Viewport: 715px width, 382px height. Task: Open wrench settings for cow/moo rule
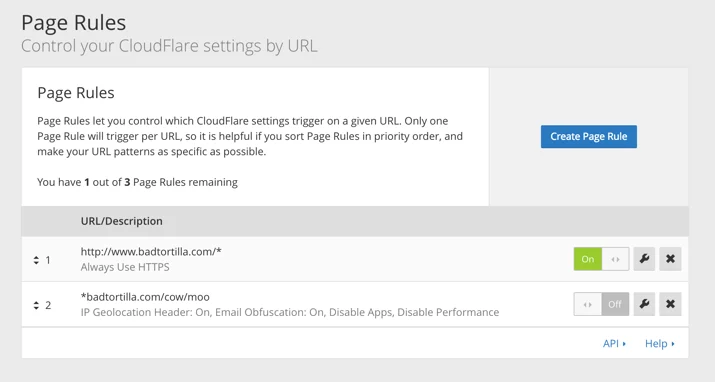644,304
